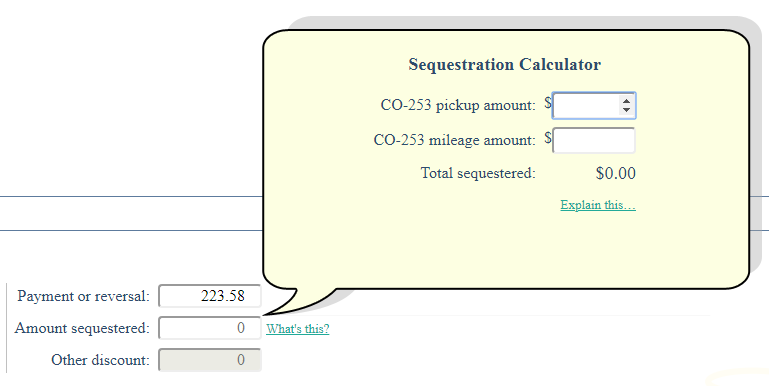Click the $0.00 total sequestered value
The height and width of the screenshot is (386, 769).
click(x=616, y=173)
